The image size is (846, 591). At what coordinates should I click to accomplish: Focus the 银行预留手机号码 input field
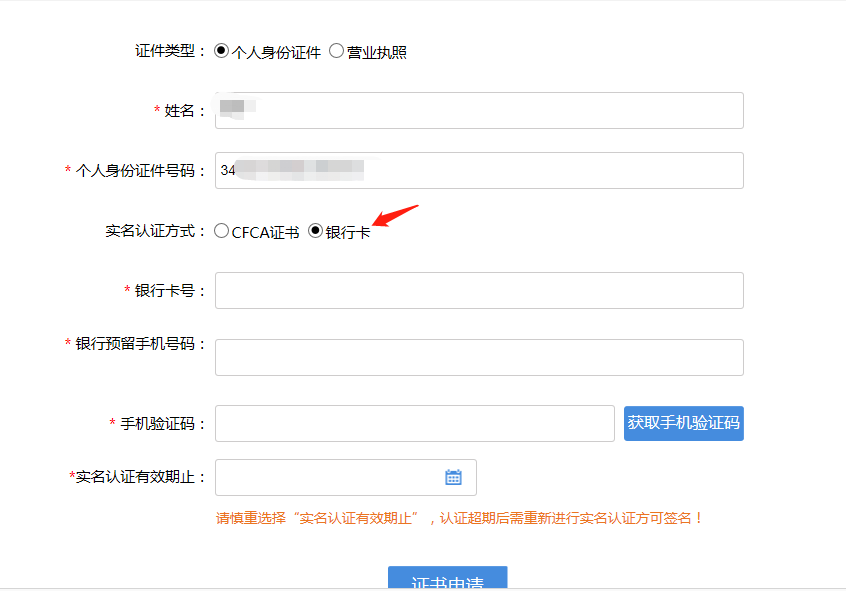click(x=479, y=357)
